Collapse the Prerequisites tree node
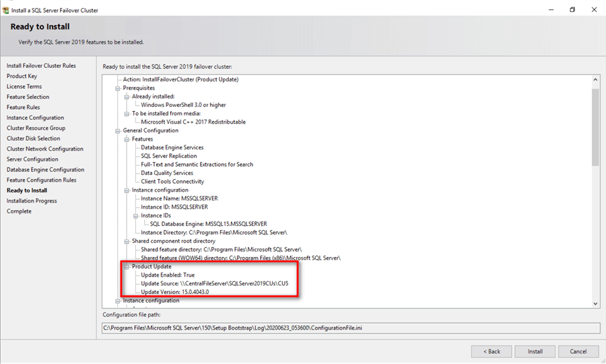Screen dimensions: 606x364 (x=117, y=88)
